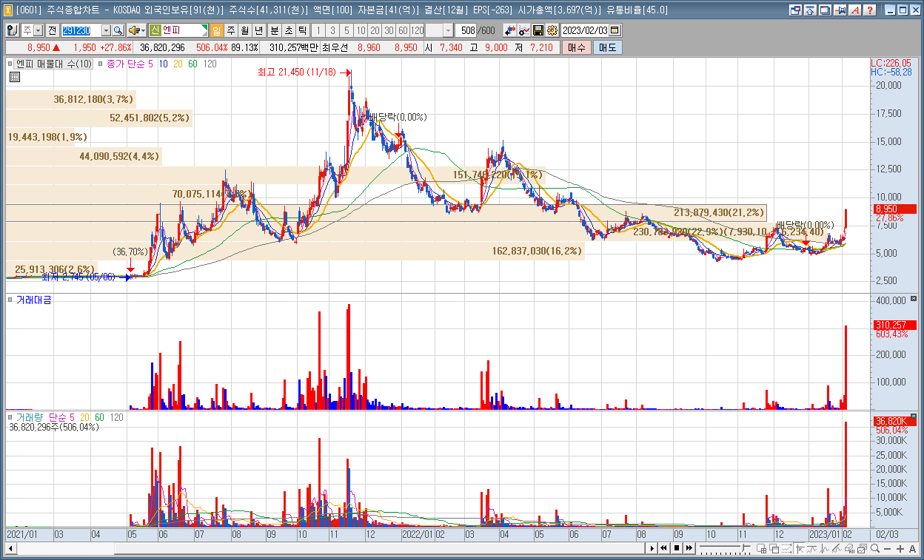The height and width of the screenshot is (560, 924).
Task: Open the 엔피 stock name dropdown
Action: coord(204,30)
